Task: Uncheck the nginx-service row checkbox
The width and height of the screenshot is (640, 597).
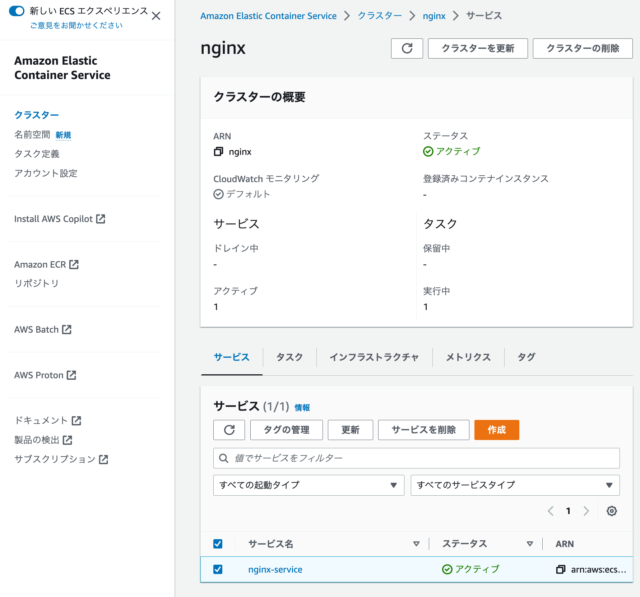Action: coord(218,569)
